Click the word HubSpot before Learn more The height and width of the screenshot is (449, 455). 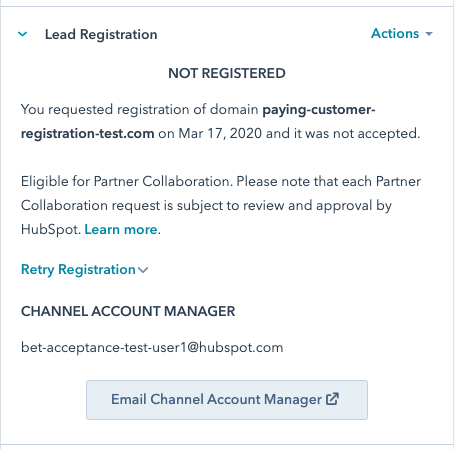coord(51,229)
